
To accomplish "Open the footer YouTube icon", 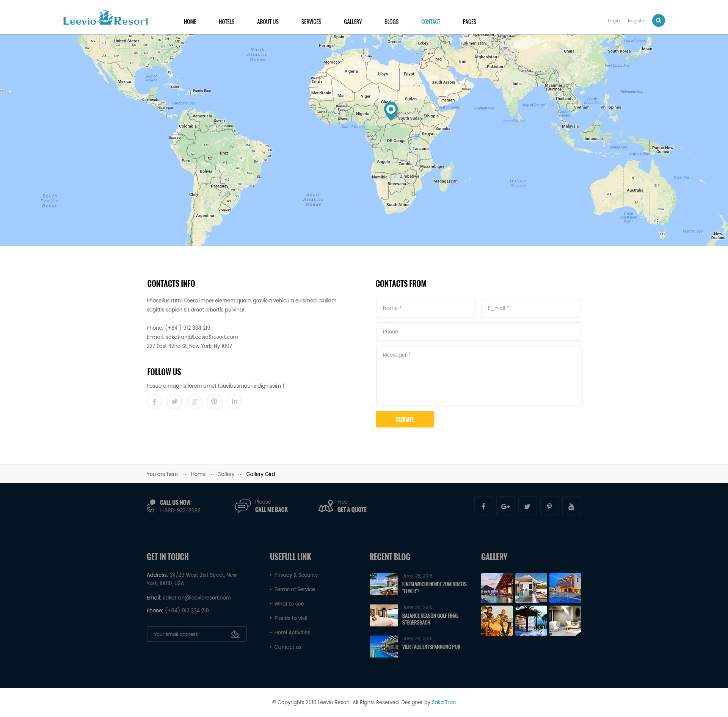I will point(571,506).
